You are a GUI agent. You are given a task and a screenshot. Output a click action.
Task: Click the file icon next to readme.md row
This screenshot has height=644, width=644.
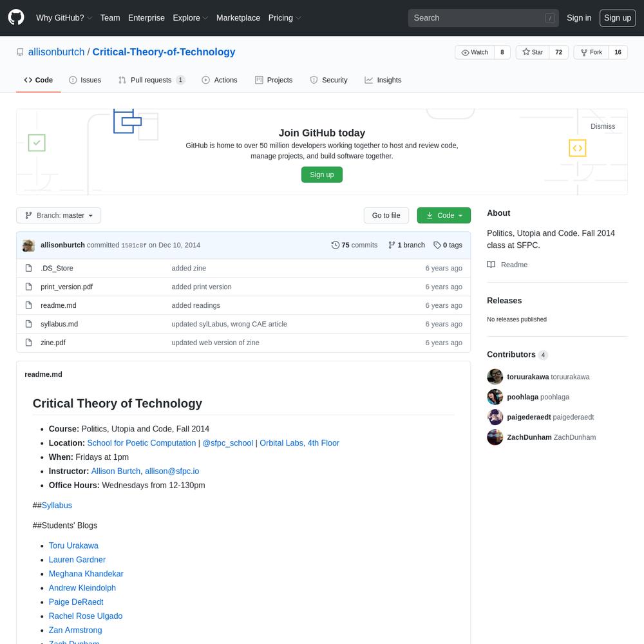point(28,305)
